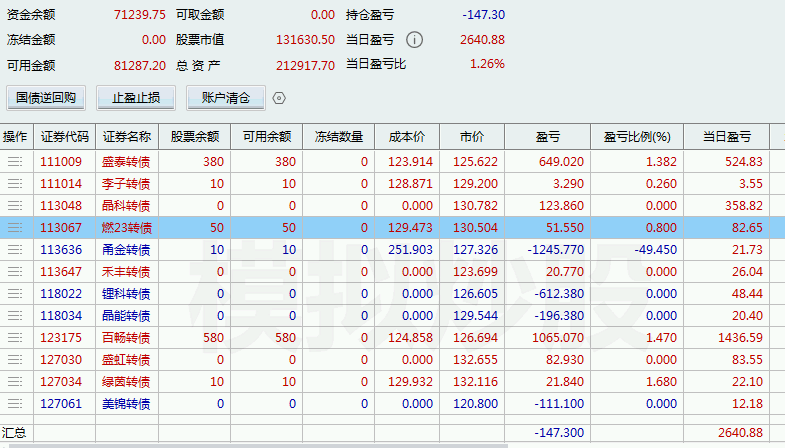
Task: Click the 晶能转债 name cell
Action: [126, 316]
